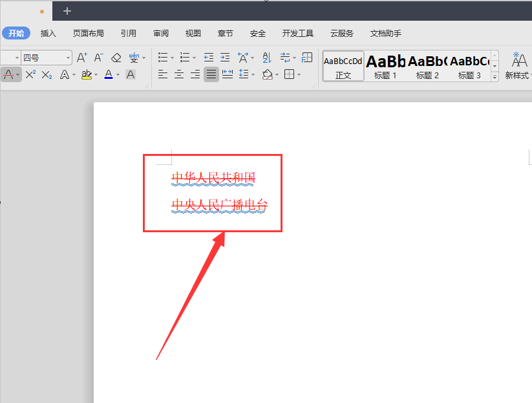Click the text tool table icon
This screenshot has width=532, height=403.
(x=307, y=58)
